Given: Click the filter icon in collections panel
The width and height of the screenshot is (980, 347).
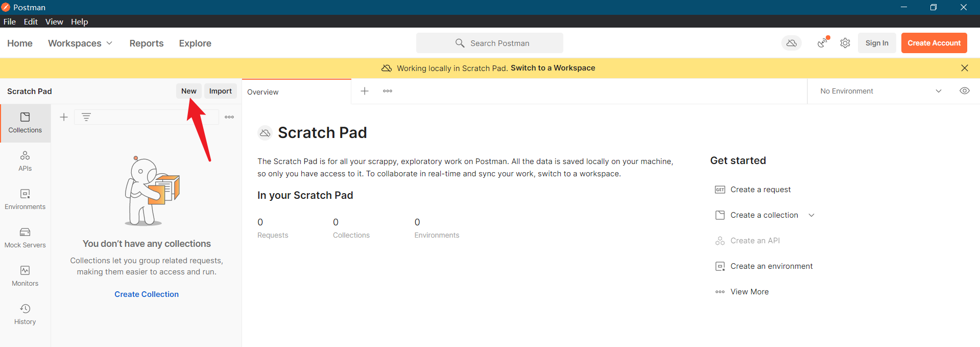Looking at the screenshot, I should pyautogui.click(x=86, y=117).
